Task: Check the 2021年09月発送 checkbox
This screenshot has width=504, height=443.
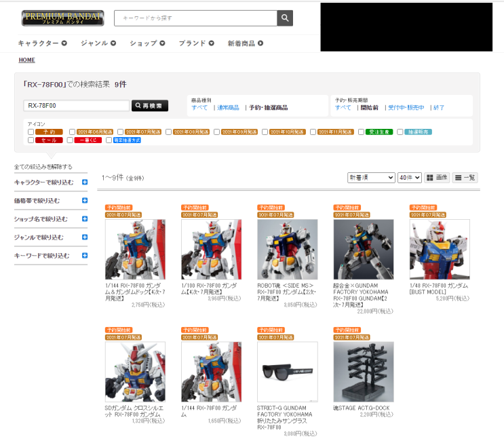Action: (x=216, y=132)
